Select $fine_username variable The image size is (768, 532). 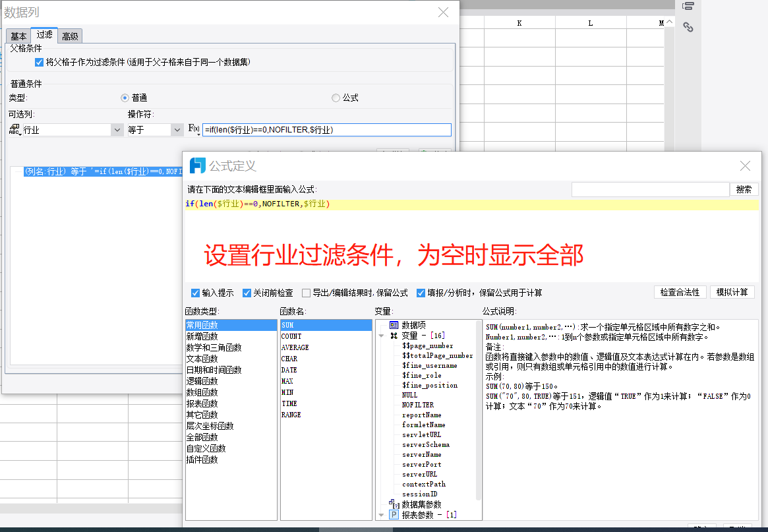point(430,365)
